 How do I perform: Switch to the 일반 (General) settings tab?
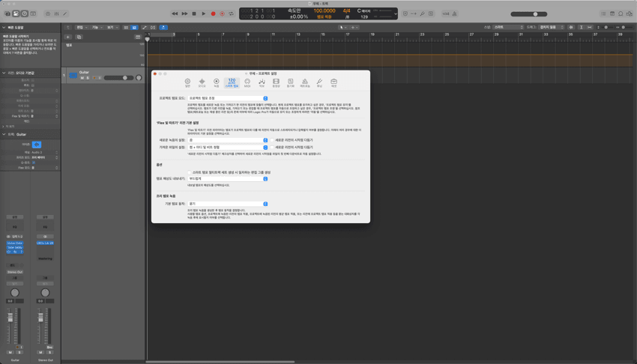(x=187, y=82)
